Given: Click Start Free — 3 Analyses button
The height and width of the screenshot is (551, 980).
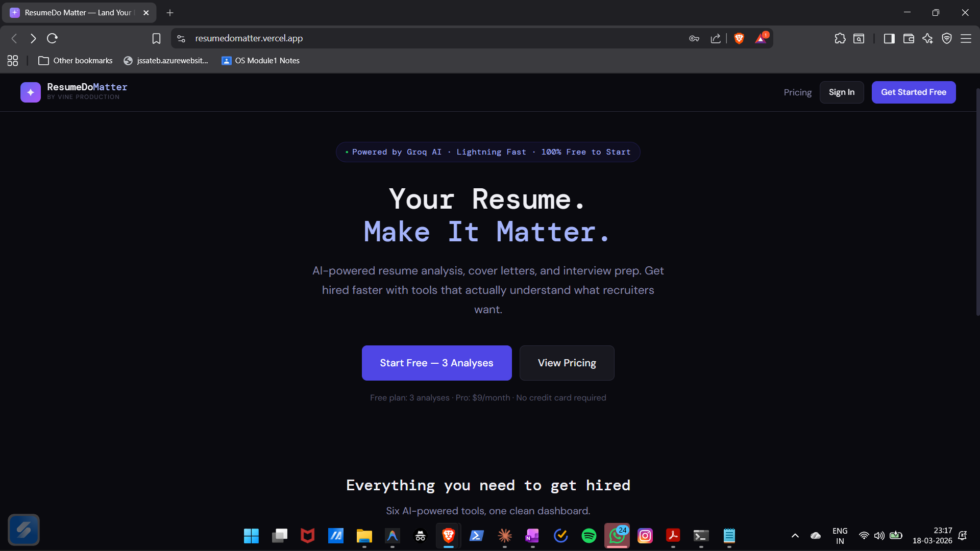Looking at the screenshot, I should coord(436,363).
